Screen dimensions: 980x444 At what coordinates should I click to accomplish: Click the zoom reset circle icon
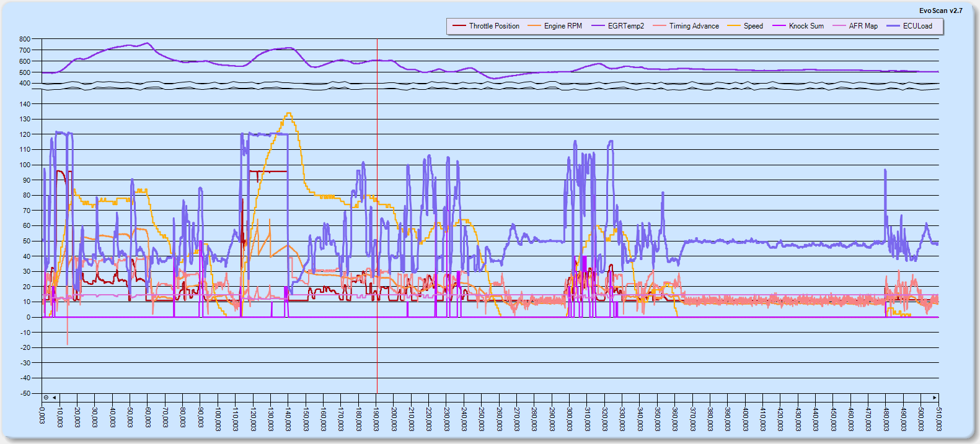click(46, 398)
